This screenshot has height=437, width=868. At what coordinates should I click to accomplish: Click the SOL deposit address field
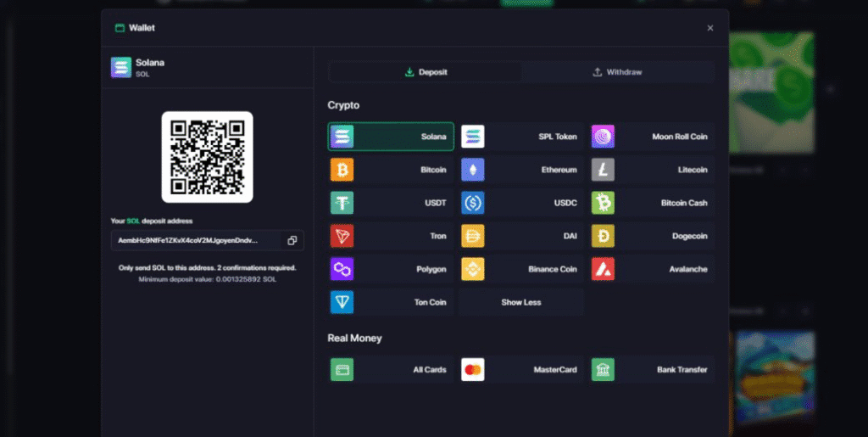(195, 240)
